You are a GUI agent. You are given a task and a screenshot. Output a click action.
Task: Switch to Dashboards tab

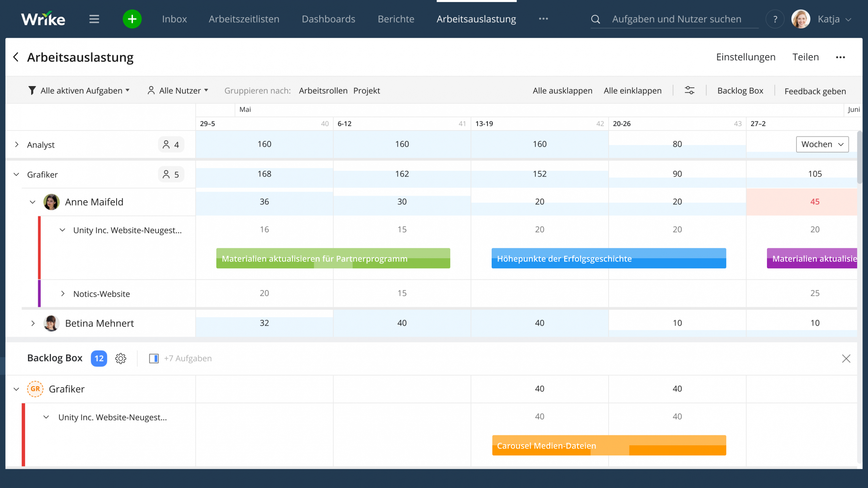point(328,19)
